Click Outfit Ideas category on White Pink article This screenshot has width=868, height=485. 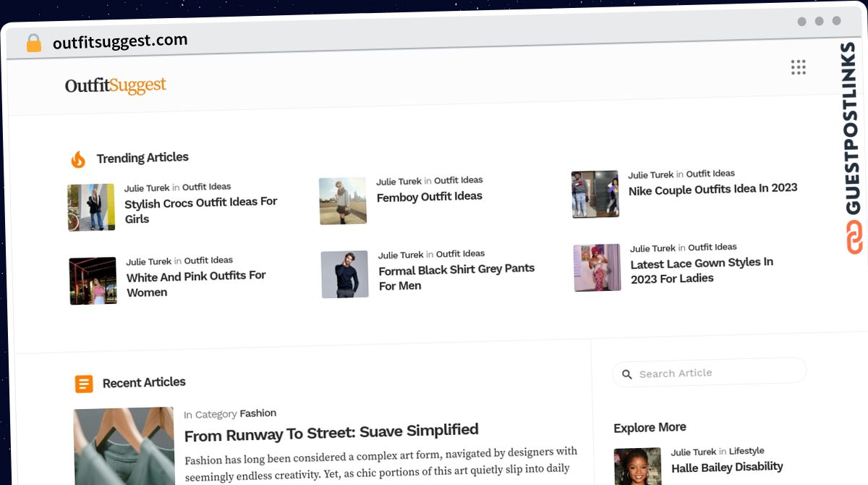coord(208,261)
